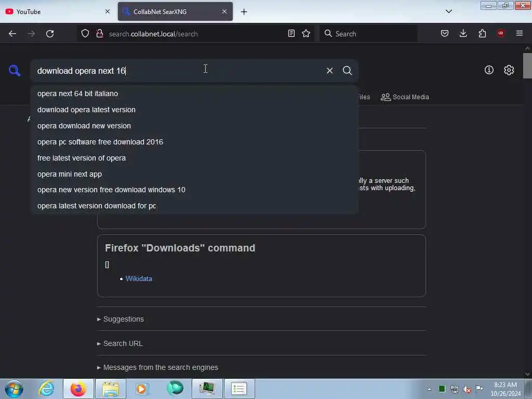Launch Internet Explorer from taskbar
The image size is (532, 399).
(x=46, y=389)
